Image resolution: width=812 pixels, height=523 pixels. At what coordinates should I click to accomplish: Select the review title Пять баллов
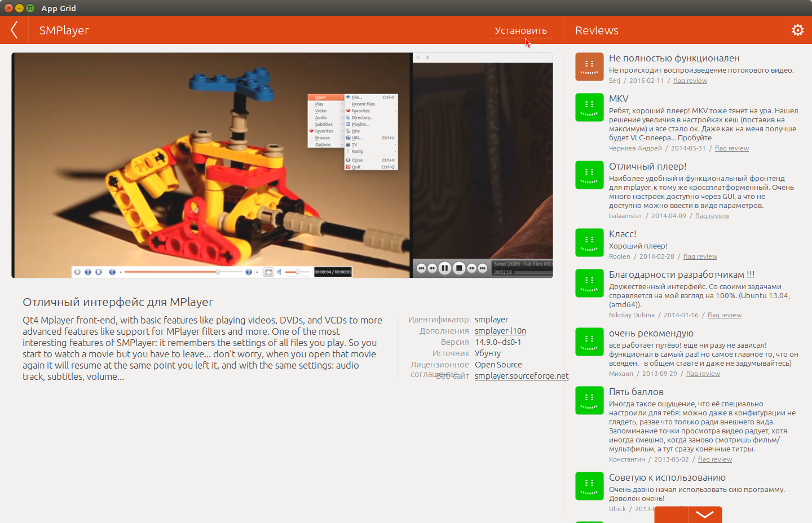pyautogui.click(x=636, y=392)
